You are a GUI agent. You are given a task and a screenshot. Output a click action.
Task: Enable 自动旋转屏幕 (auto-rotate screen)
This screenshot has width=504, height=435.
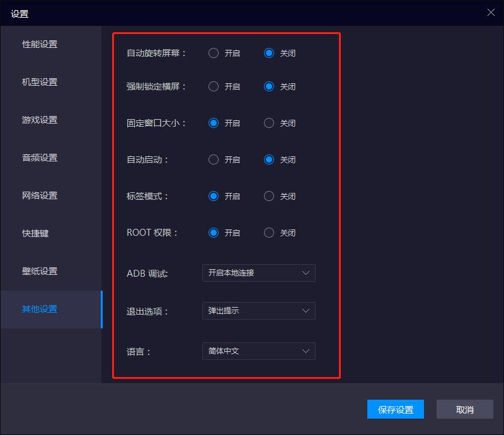[214, 53]
